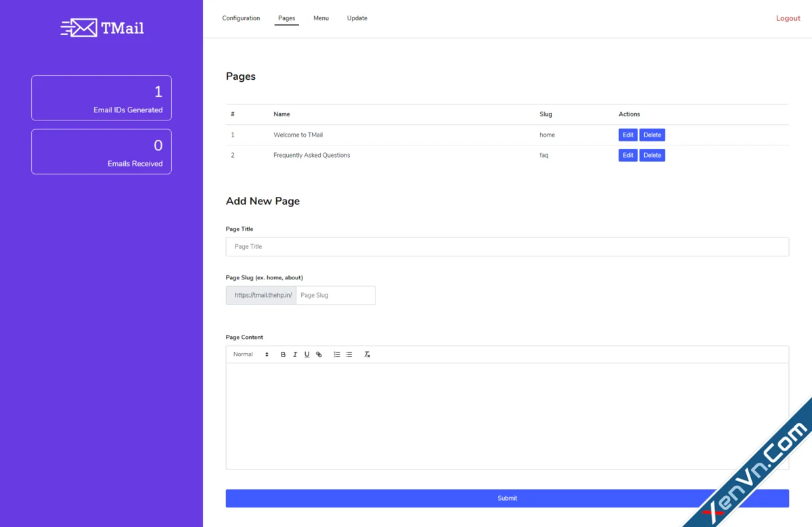The width and height of the screenshot is (812, 527).
Task: Open the Normal text style dropdown
Action: 251,354
